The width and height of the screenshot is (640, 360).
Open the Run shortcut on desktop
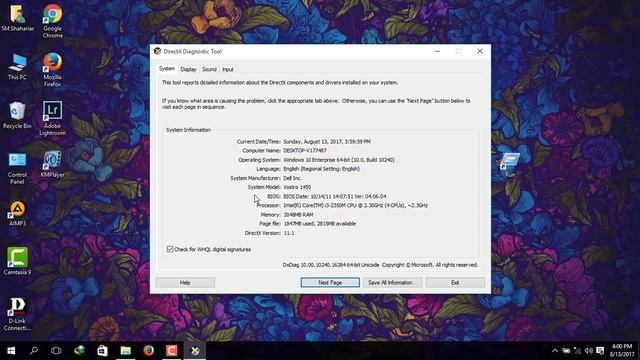coord(510,164)
